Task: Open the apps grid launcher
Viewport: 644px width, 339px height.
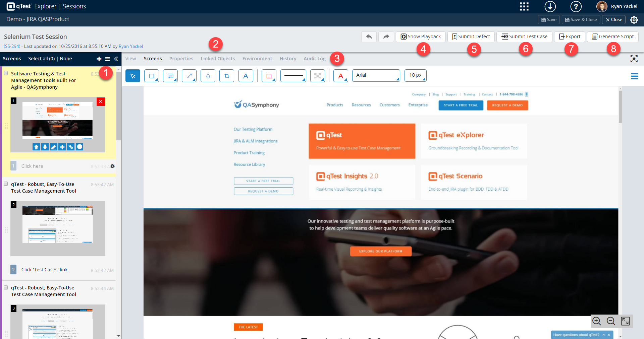Action: click(524, 6)
